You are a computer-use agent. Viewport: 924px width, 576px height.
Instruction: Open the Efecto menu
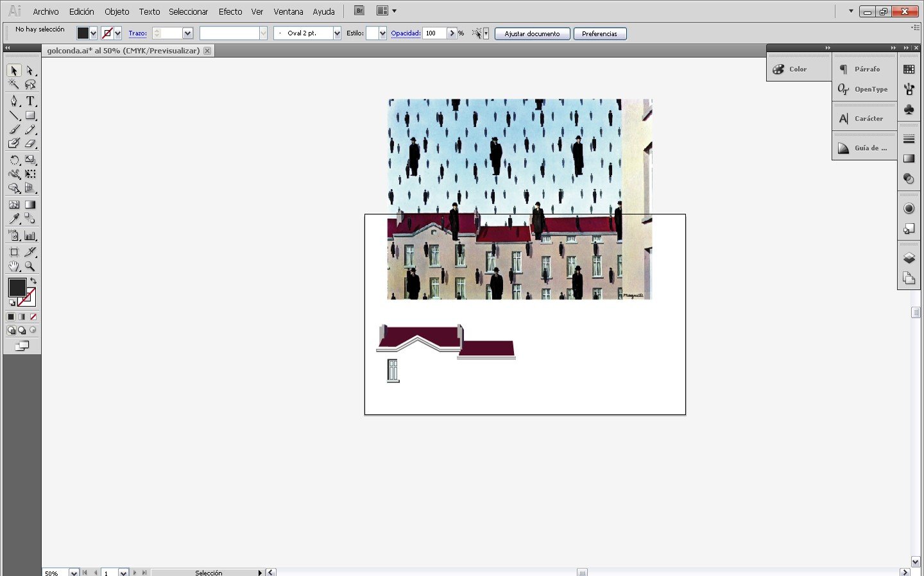230,12
